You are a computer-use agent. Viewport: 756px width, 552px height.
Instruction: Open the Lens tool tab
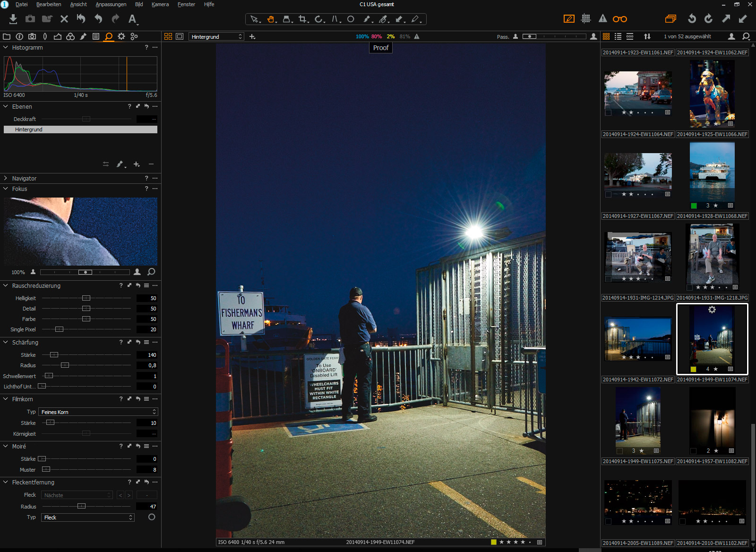point(45,36)
